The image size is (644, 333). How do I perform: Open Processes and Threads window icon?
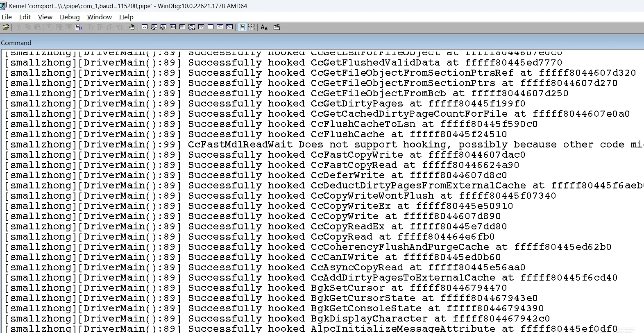click(220, 27)
